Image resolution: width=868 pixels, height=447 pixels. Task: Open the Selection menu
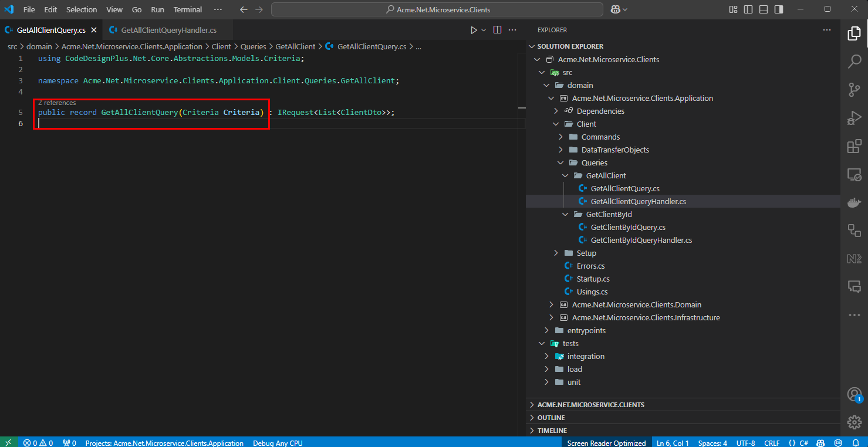point(82,9)
